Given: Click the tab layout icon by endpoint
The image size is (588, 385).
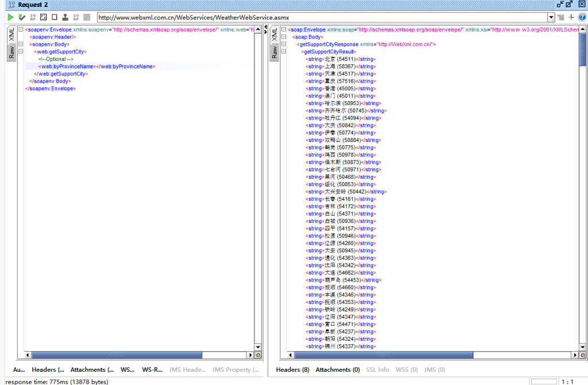Looking at the screenshot, I should pyautogui.click(x=560, y=17).
